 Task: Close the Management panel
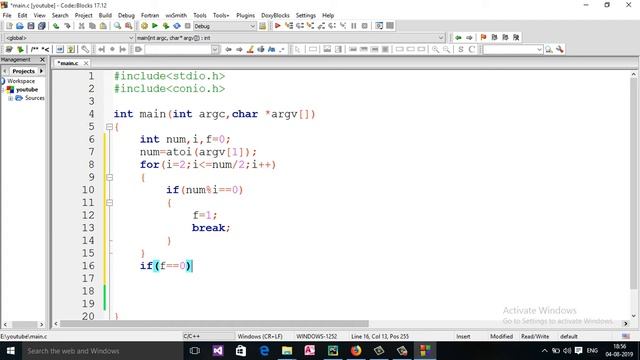(x=42, y=60)
